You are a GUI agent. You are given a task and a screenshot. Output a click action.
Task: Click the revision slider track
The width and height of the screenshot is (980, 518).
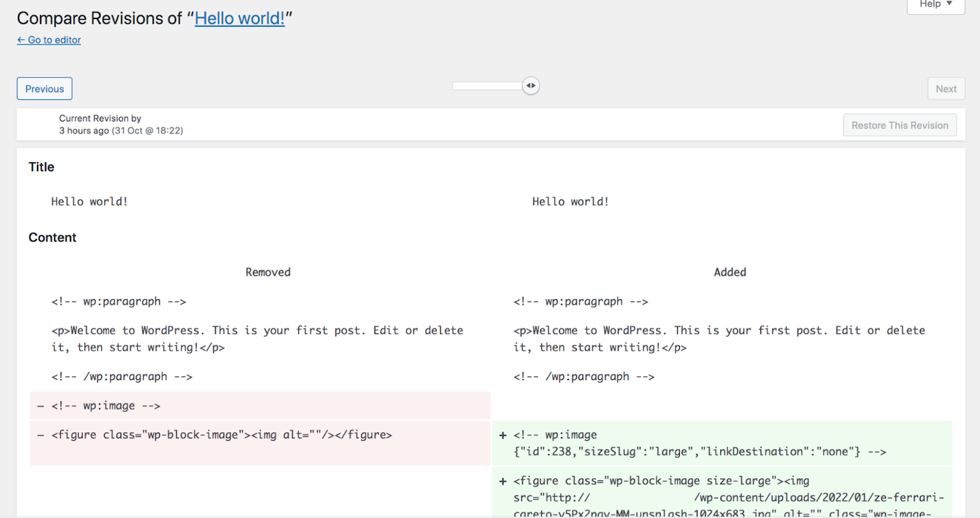(x=487, y=86)
